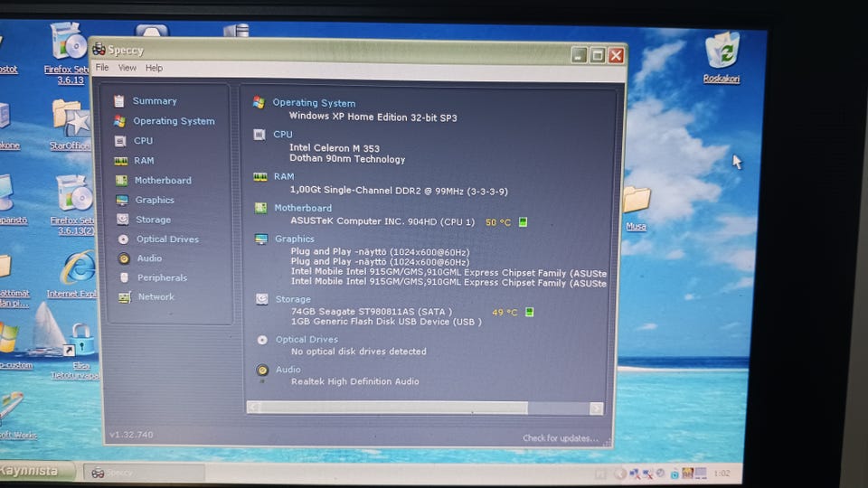The width and height of the screenshot is (868, 488).
Task: Open the View menu in Speccy
Action: tap(127, 68)
